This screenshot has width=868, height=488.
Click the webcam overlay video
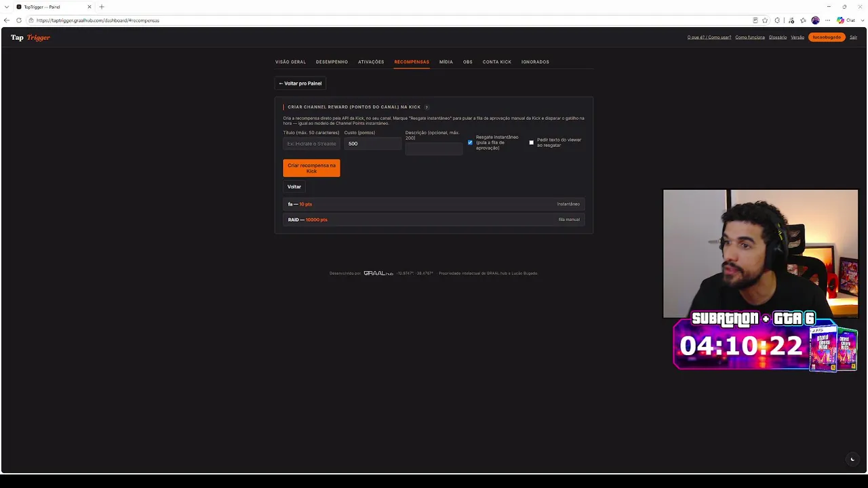[x=760, y=253]
